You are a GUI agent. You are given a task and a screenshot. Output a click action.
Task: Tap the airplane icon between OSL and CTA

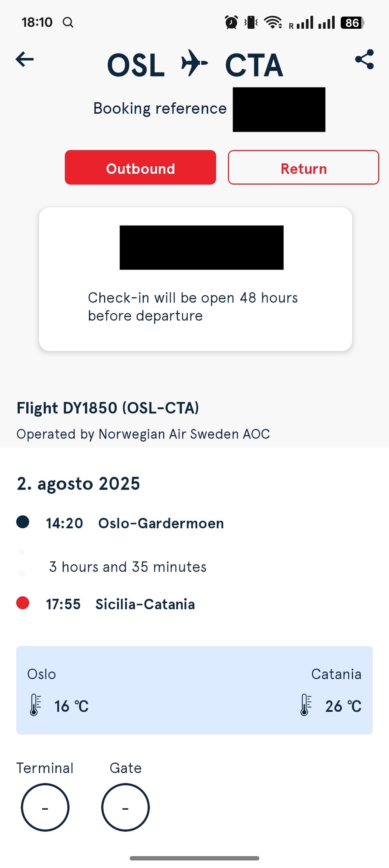coord(194,63)
